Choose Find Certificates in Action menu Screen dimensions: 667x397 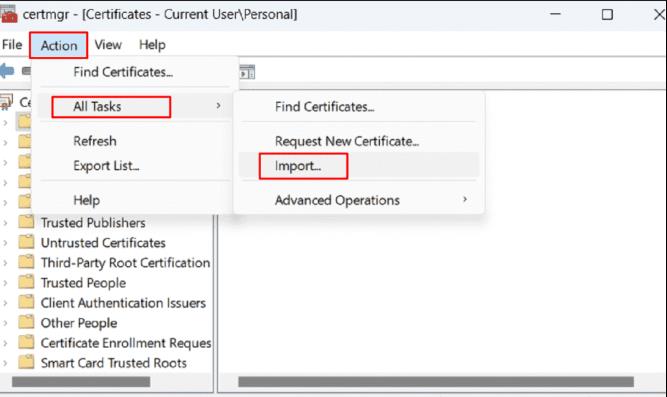coord(123,72)
